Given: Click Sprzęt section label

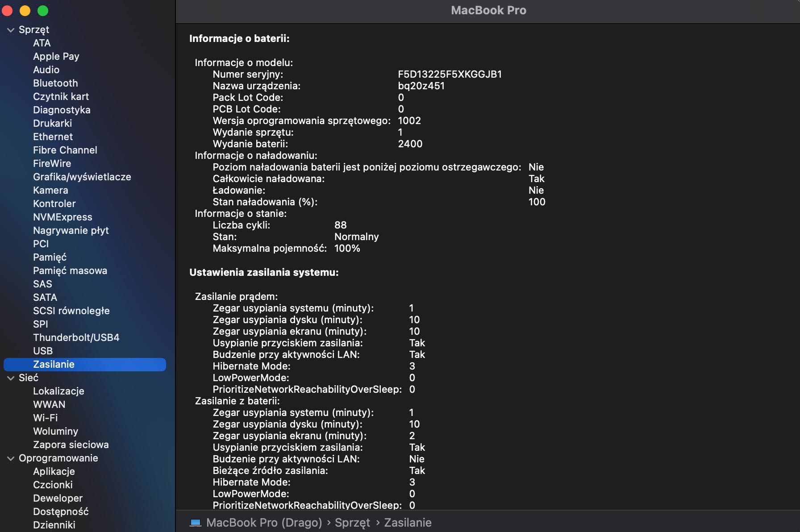Looking at the screenshot, I should [34, 29].
